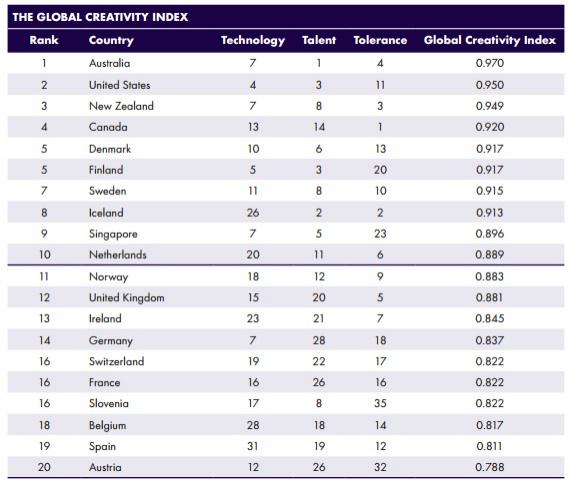
Task: Select Germany's index value 0.837
Action: pyautogui.click(x=490, y=340)
